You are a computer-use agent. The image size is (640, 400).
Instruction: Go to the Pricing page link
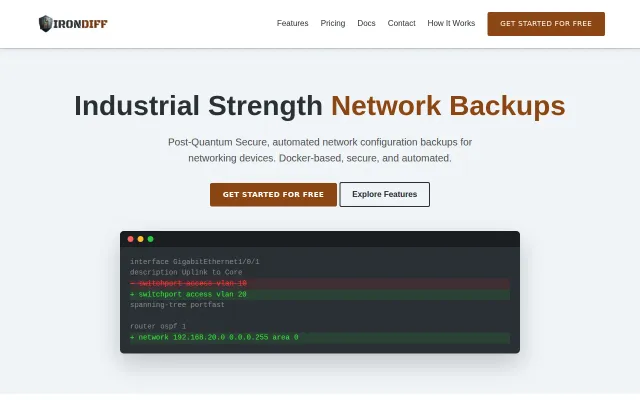coord(333,23)
